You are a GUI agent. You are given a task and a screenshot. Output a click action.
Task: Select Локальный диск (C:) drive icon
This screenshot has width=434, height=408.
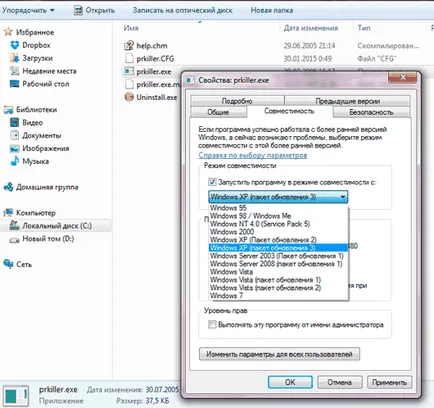pyautogui.click(x=15, y=226)
